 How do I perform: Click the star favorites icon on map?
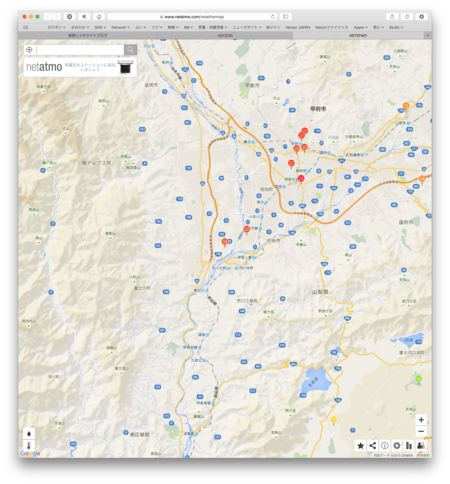[360, 446]
